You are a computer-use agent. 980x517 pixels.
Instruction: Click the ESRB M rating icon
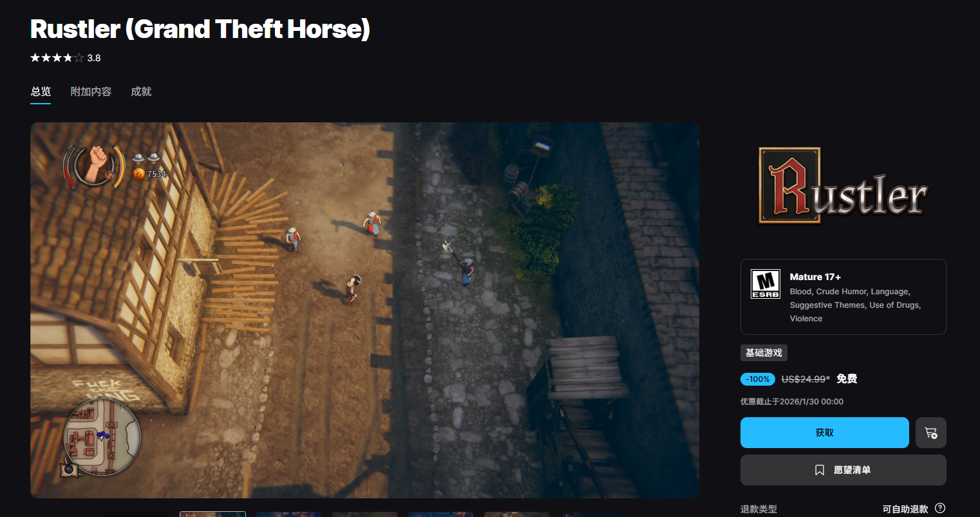[x=766, y=284]
